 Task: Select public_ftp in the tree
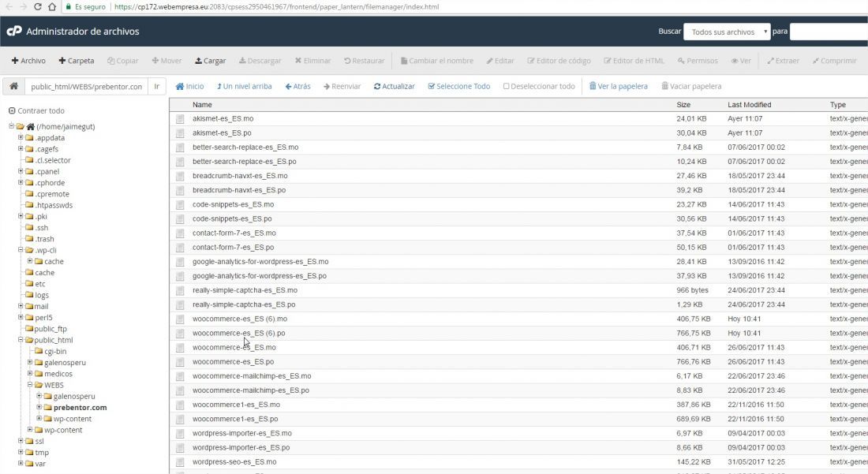(51, 329)
